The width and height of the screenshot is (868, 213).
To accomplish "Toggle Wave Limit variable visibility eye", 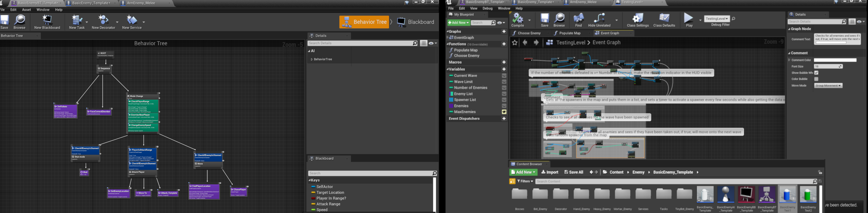I will coord(504,82).
